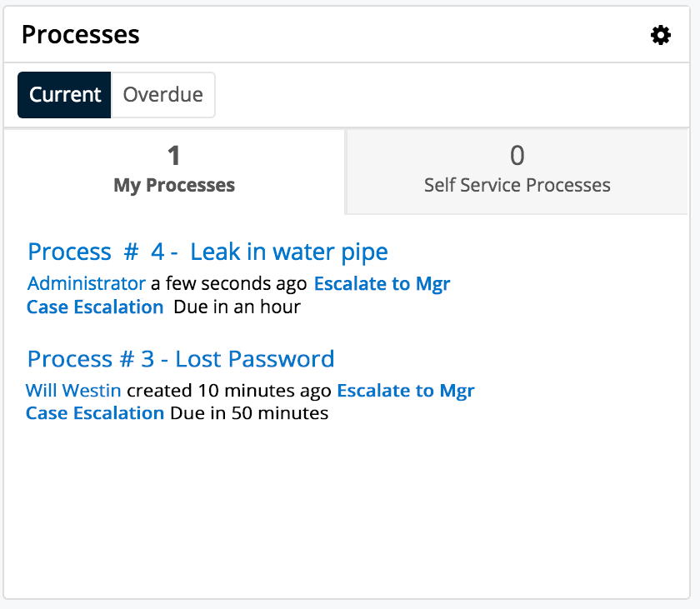Click the Administrator user link
The width and height of the screenshot is (700, 609).
(85, 283)
